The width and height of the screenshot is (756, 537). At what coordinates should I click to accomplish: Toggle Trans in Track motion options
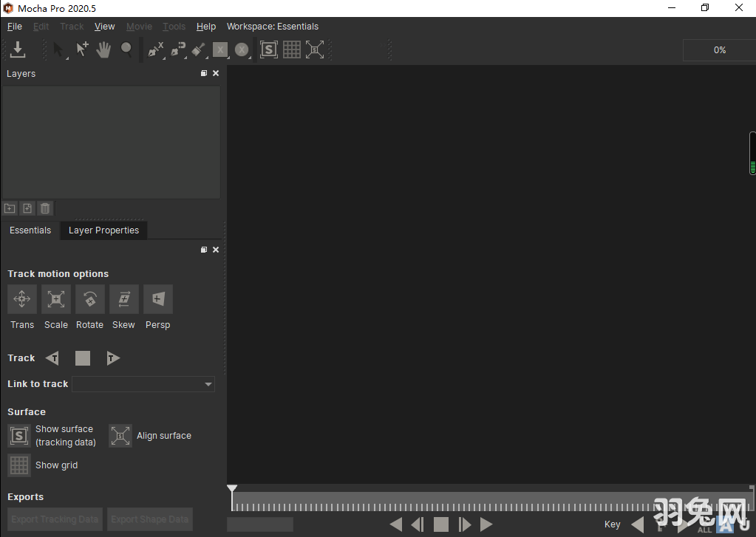point(21,299)
